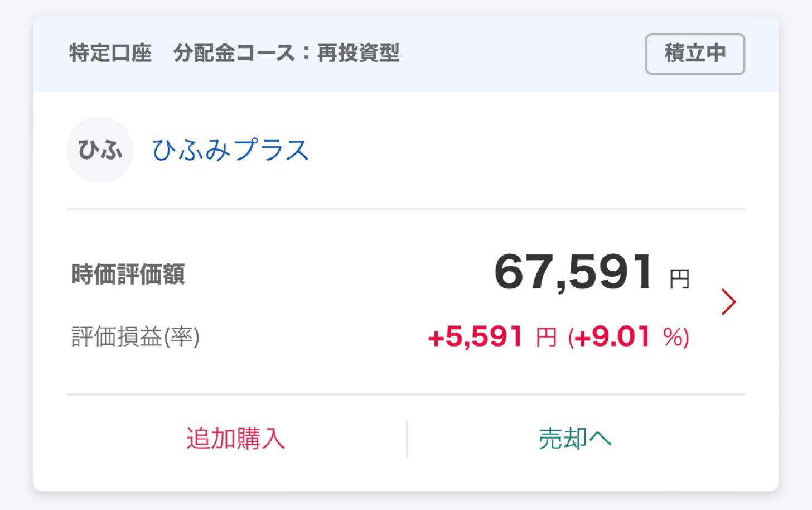The image size is (812, 510).
Task: Click the 評価損益(率) label
Action: [136, 337]
